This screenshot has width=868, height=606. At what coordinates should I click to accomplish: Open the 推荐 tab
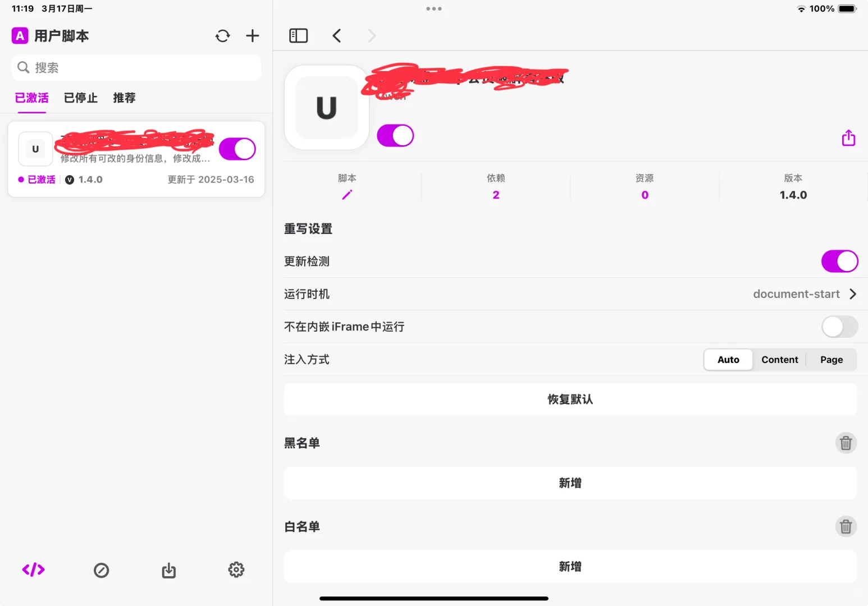[124, 98]
